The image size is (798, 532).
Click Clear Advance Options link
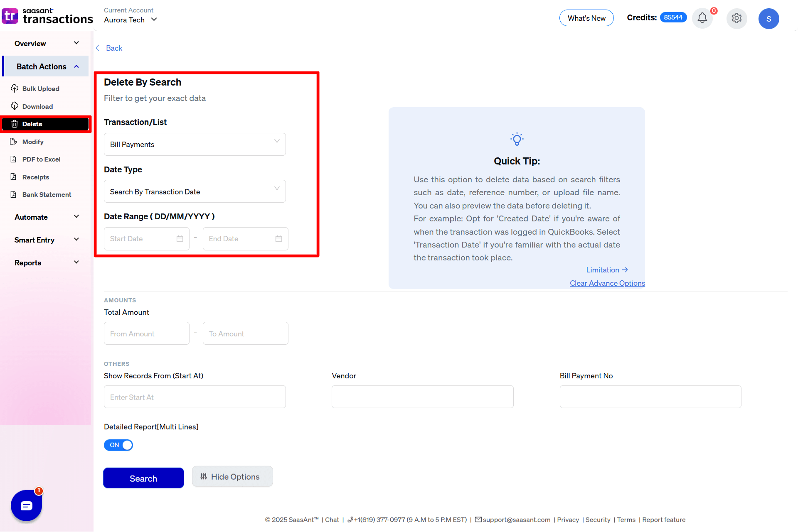coord(607,283)
